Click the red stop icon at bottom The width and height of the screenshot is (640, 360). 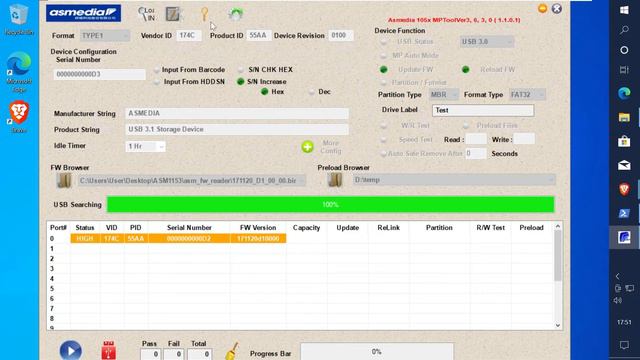pos(109,350)
